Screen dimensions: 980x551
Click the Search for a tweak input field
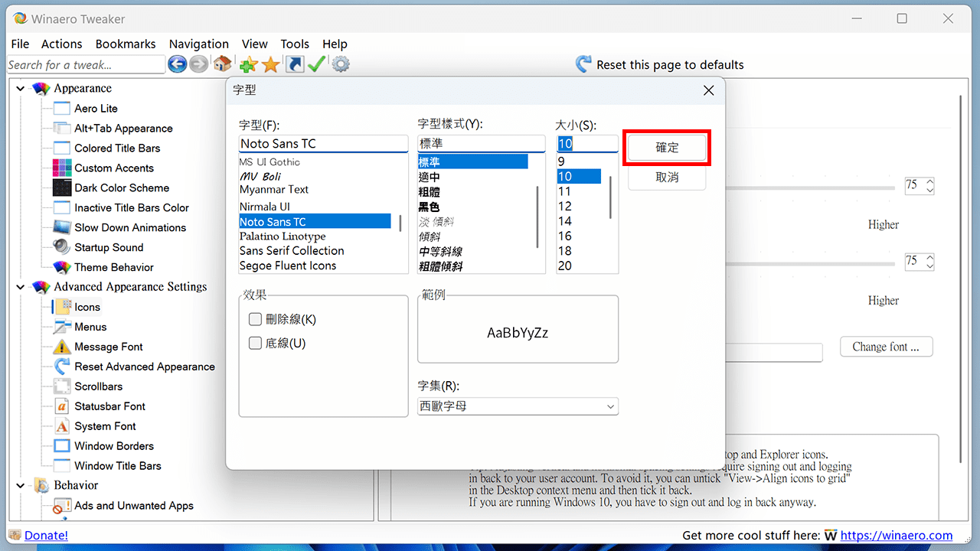84,64
